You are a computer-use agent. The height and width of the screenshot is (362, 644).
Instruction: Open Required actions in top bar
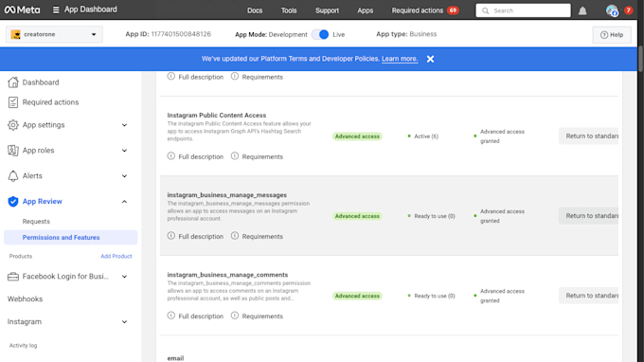(418, 10)
